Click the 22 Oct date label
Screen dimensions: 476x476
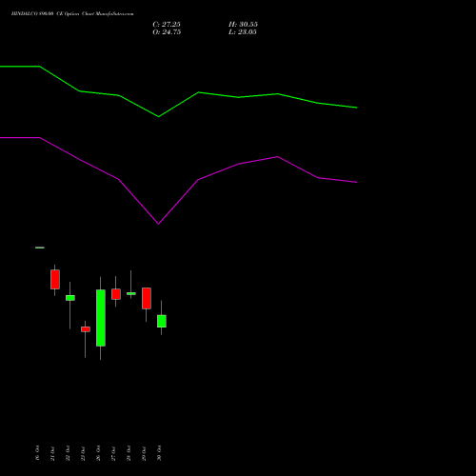(x=68, y=453)
